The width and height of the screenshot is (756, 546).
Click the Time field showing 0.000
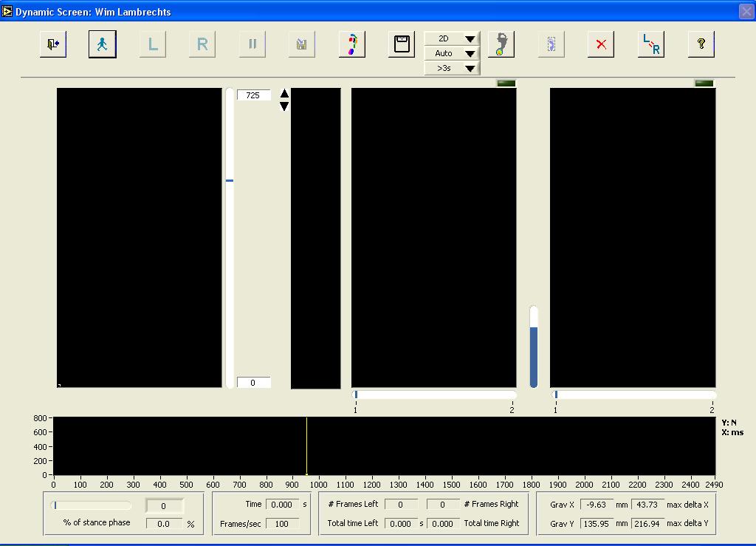tap(282, 505)
